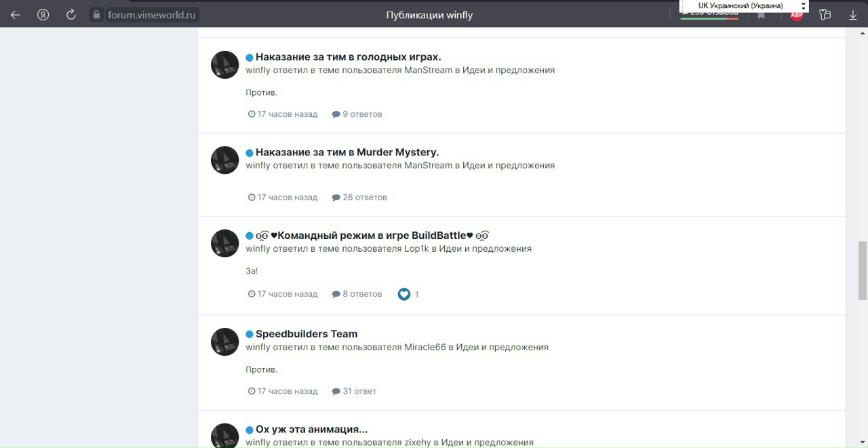868x448 pixels.
Task: Click the padlock site security icon
Action: pos(96,14)
